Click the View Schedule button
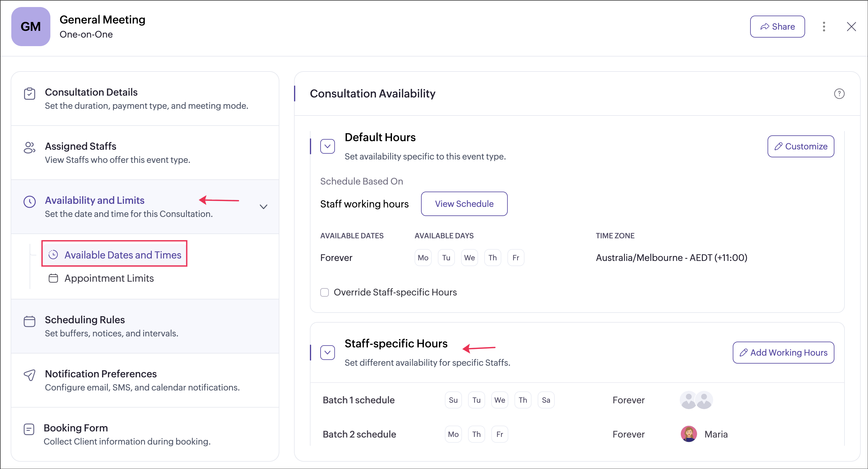 pos(464,204)
